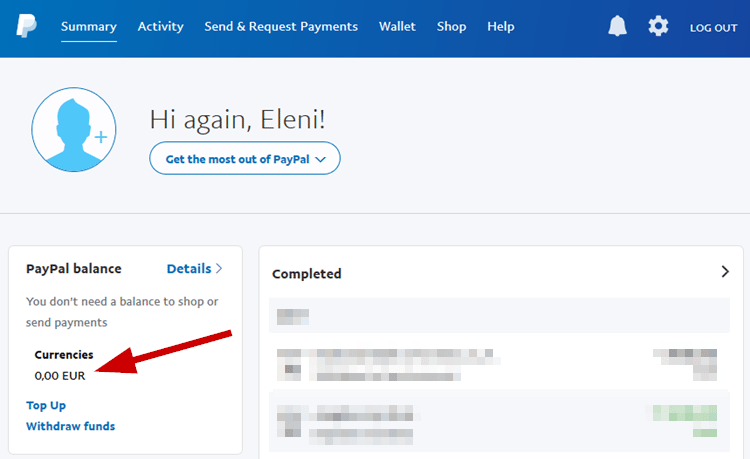
Task: Click the Top Up link
Action: tap(46, 405)
